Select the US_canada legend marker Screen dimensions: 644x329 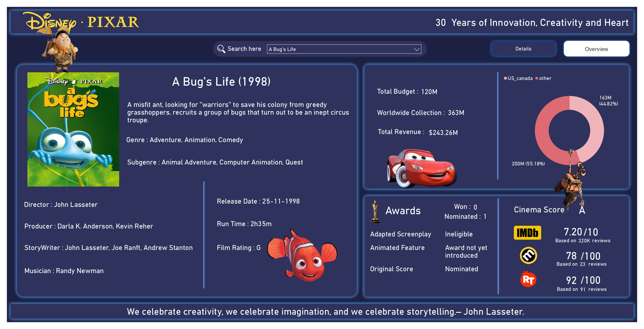coord(505,78)
